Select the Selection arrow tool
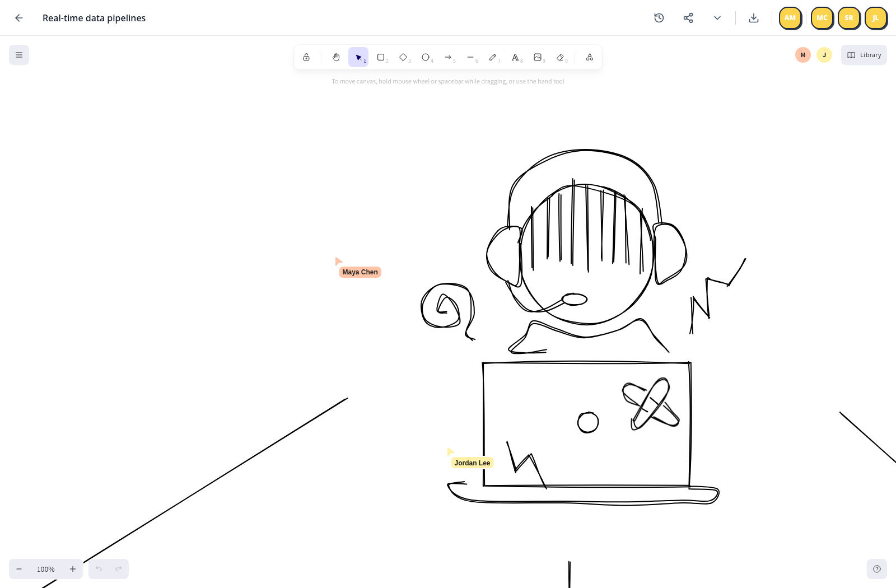Screen dimensions: 896x588 click(358, 57)
